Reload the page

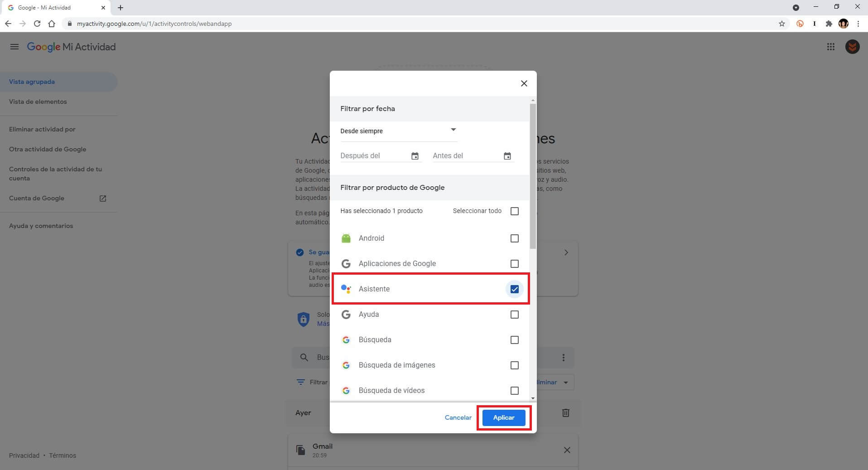pyautogui.click(x=37, y=24)
